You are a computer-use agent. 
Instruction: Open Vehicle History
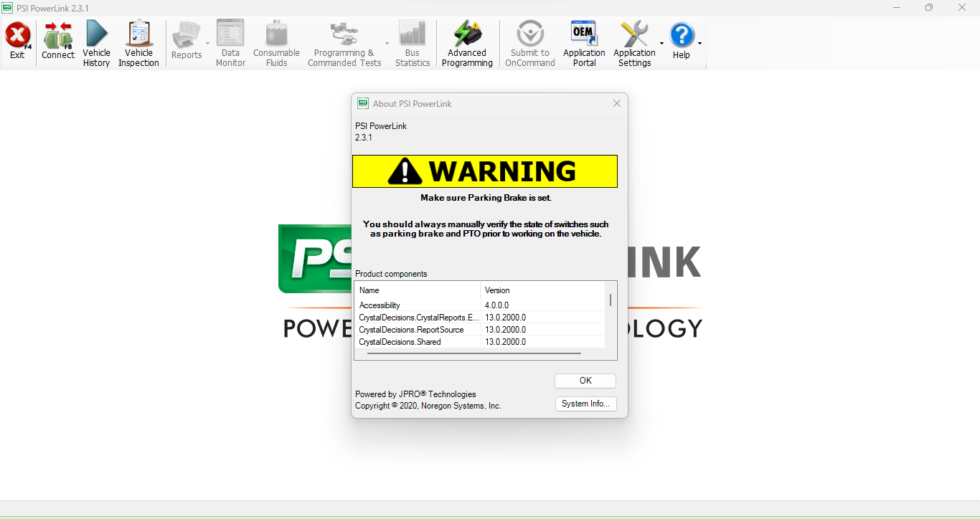96,44
